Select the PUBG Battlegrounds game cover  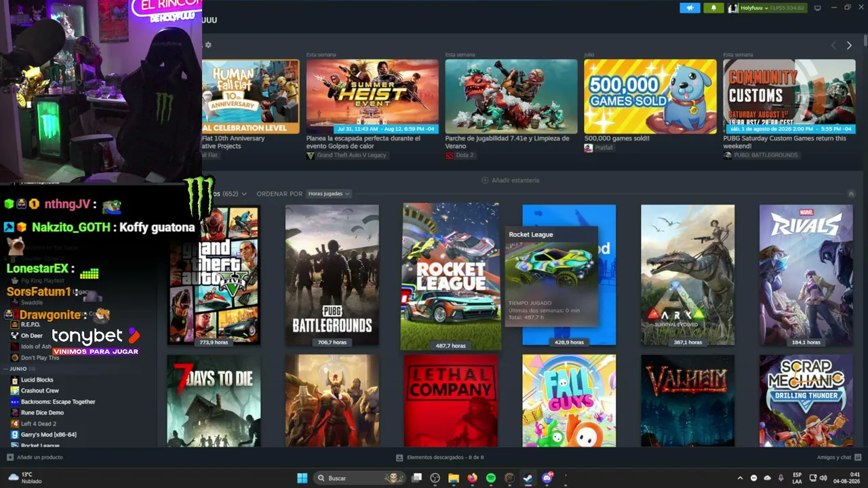tap(332, 274)
